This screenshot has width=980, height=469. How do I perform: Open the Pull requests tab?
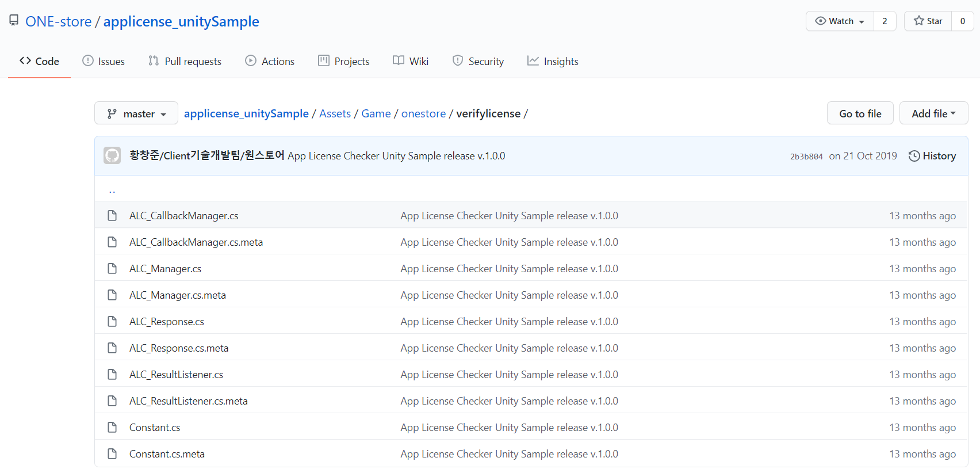[x=185, y=61]
